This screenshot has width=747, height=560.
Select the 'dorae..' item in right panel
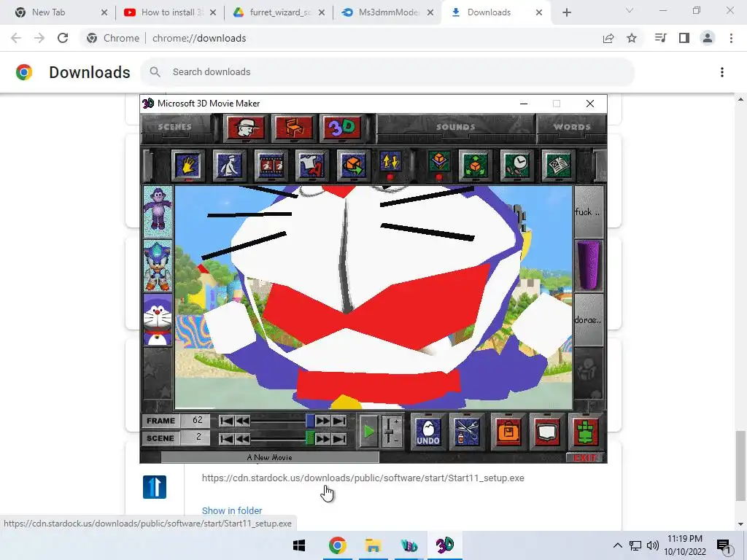click(589, 319)
